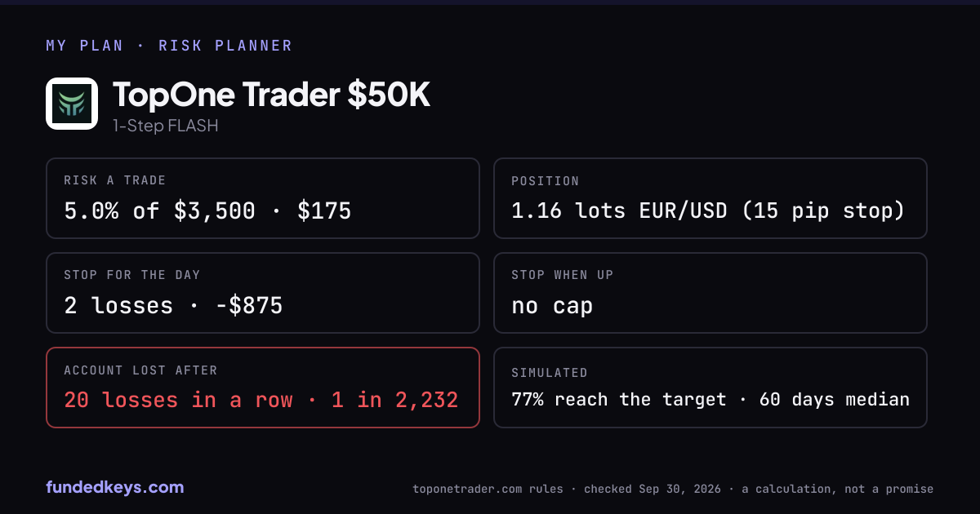Open the fundedkeys.com link
980x514 pixels.
pyautogui.click(x=115, y=487)
